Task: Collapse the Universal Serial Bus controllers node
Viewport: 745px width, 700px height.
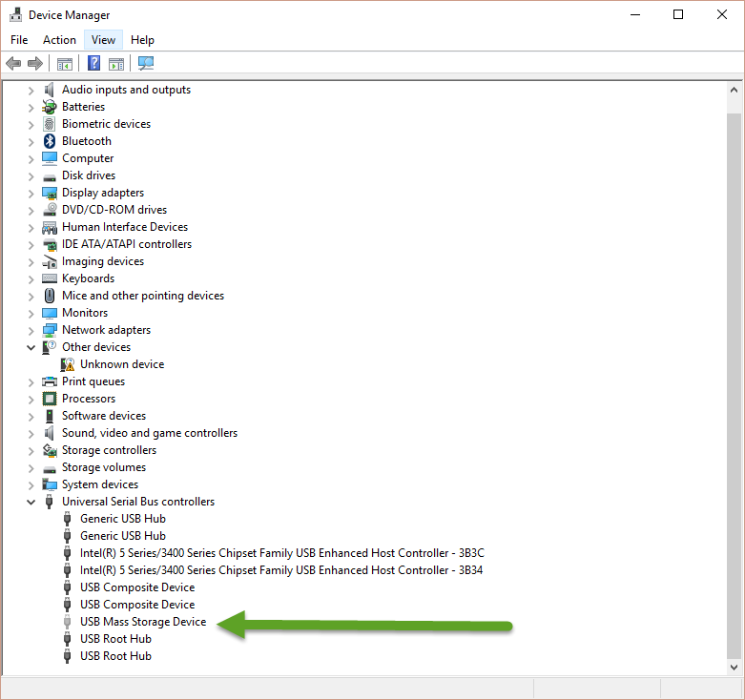Action: pos(31,502)
